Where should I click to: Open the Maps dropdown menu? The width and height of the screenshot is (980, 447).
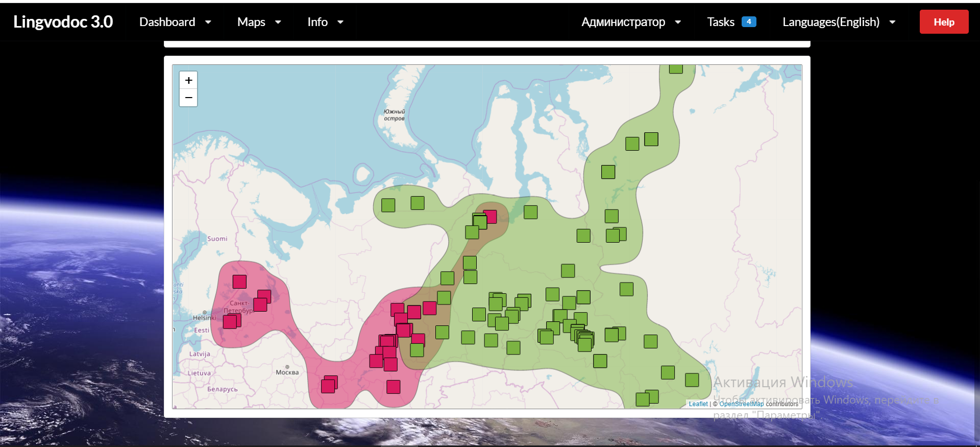pos(259,22)
